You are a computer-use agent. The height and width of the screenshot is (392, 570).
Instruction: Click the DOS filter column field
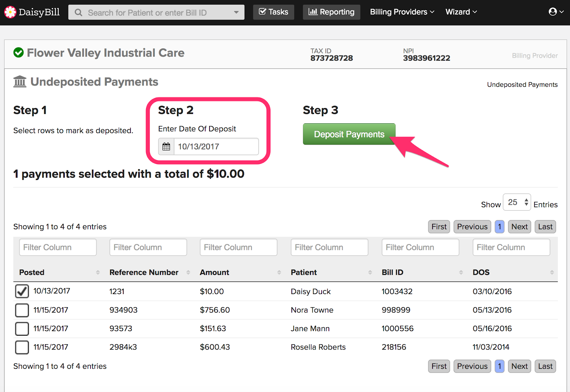coord(511,247)
